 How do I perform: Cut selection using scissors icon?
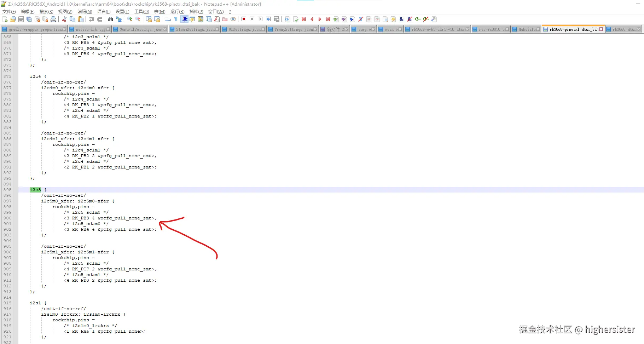[x=64, y=19]
